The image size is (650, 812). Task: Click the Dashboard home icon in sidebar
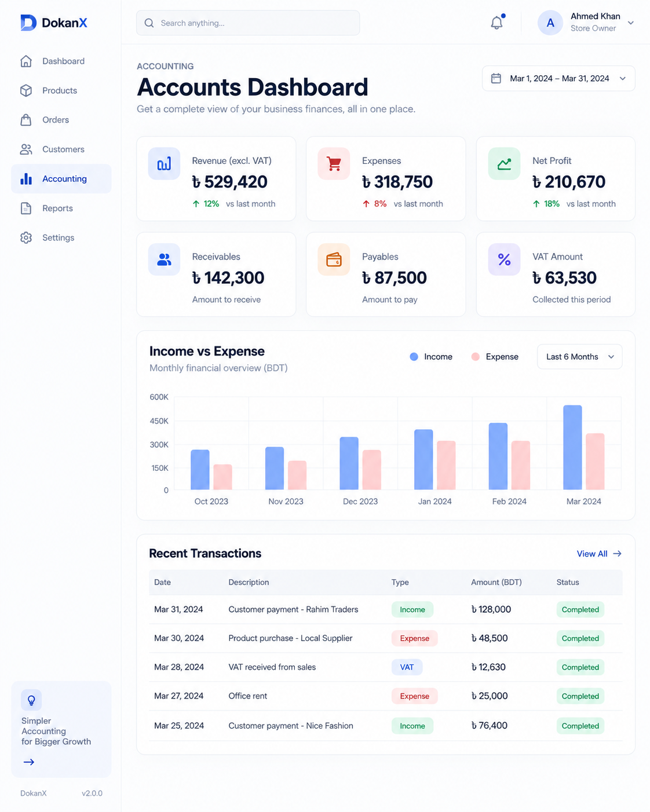click(26, 61)
